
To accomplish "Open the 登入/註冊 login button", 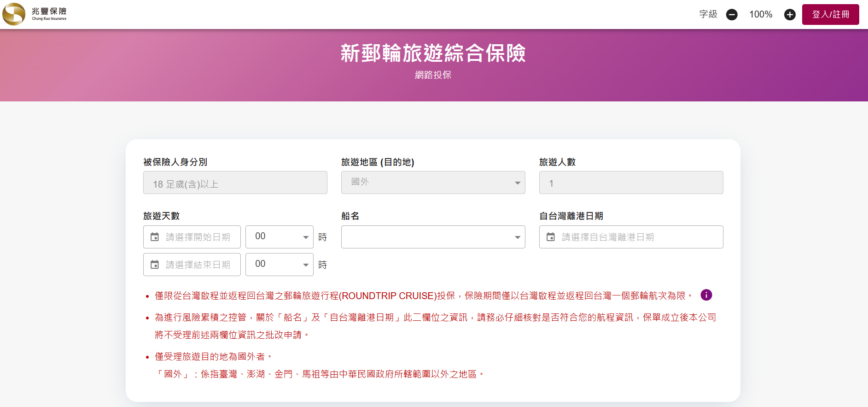I will 830,14.
